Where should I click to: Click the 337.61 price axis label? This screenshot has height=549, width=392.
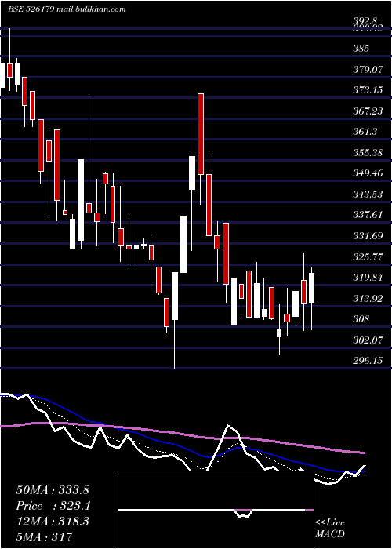point(368,215)
